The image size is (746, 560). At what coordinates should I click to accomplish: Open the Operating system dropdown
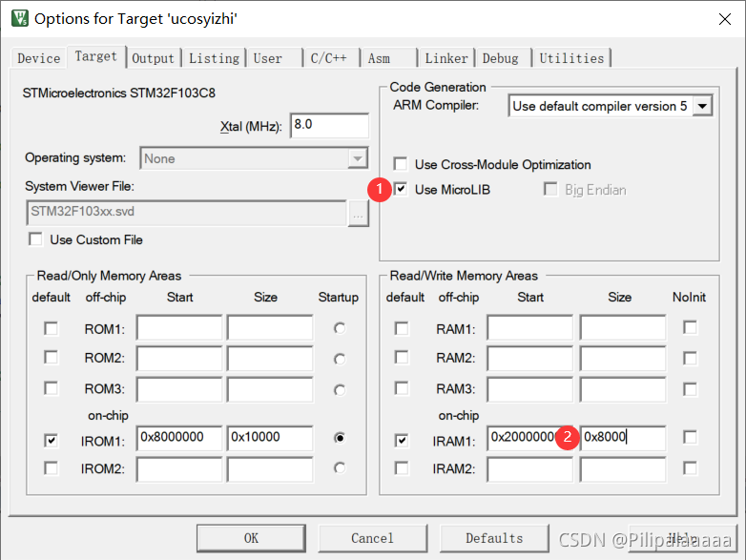pyautogui.click(x=254, y=158)
